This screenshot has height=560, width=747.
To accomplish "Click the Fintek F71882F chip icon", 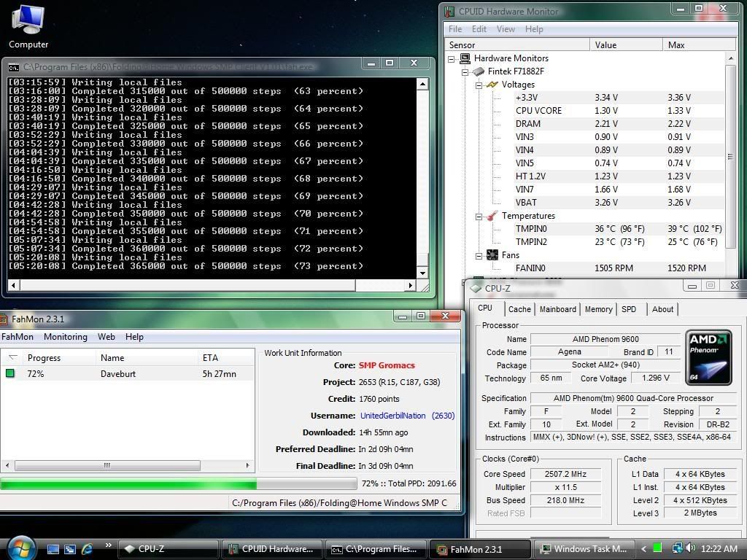I will tap(479, 71).
